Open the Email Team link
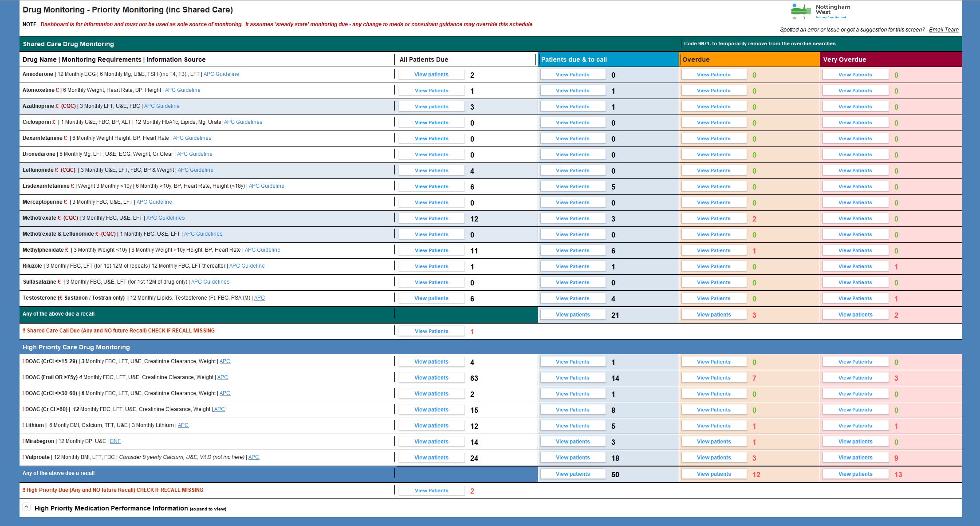980x526 pixels. point(943,30)
